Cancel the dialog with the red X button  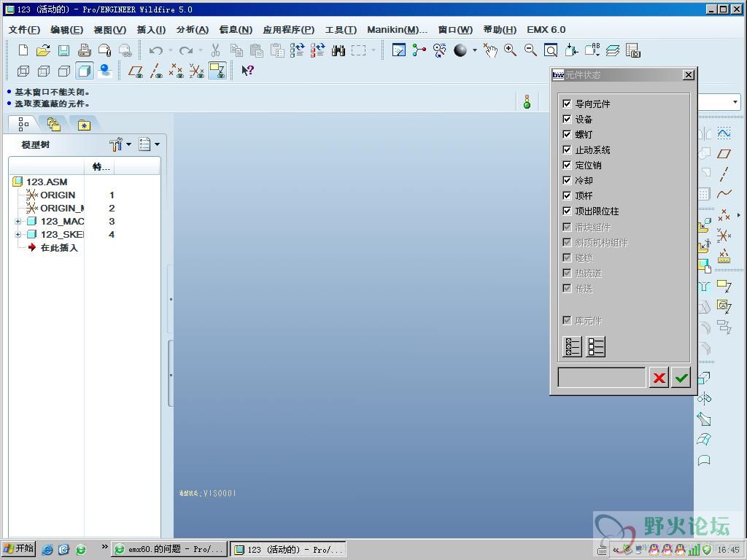click(659, 378)
